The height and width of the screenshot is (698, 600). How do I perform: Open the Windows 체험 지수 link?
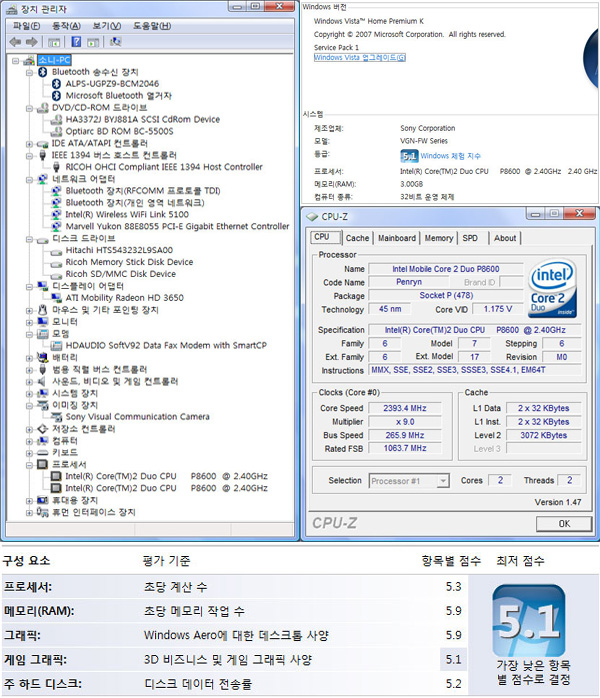point(450,156)
